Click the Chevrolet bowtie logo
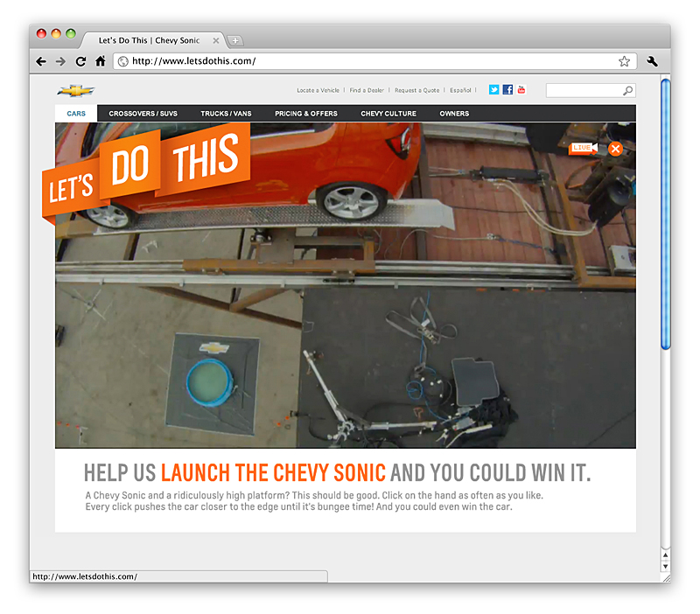The image size is (700, 614). point(76,91)
